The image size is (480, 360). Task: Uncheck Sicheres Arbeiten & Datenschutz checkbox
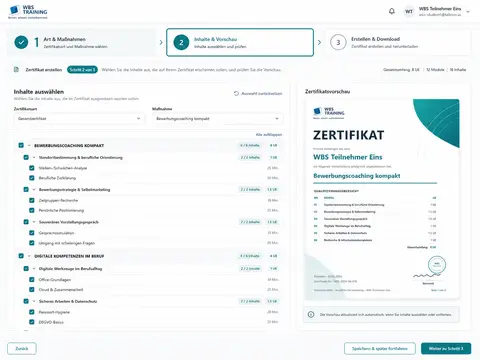pos(26,301)
